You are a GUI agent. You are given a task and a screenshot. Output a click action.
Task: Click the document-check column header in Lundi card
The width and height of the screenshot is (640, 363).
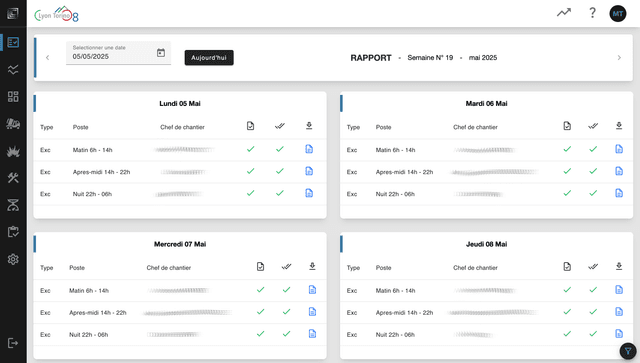tap(250, 126)
